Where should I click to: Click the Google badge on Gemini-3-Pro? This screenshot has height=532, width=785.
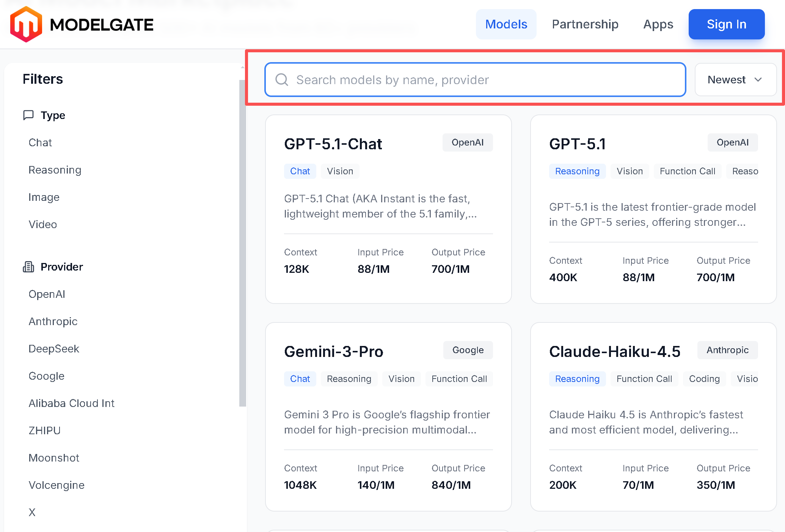468,350
